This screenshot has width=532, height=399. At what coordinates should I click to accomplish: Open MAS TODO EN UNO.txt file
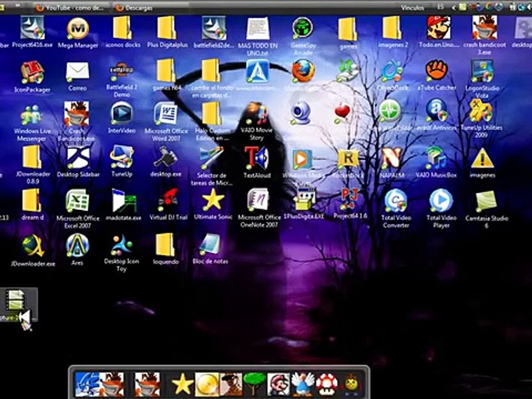(258, 29)
